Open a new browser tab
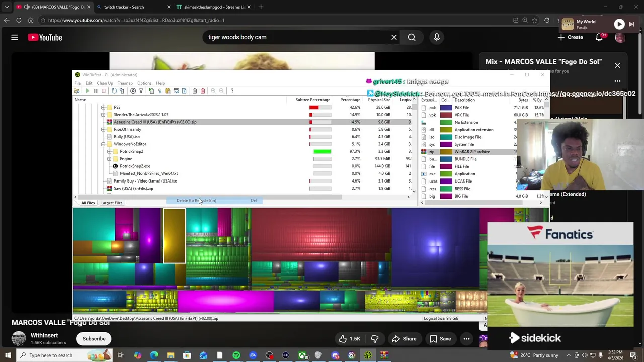Image resolution: width=644 pixels, height=362 pixels. (261, 7)
